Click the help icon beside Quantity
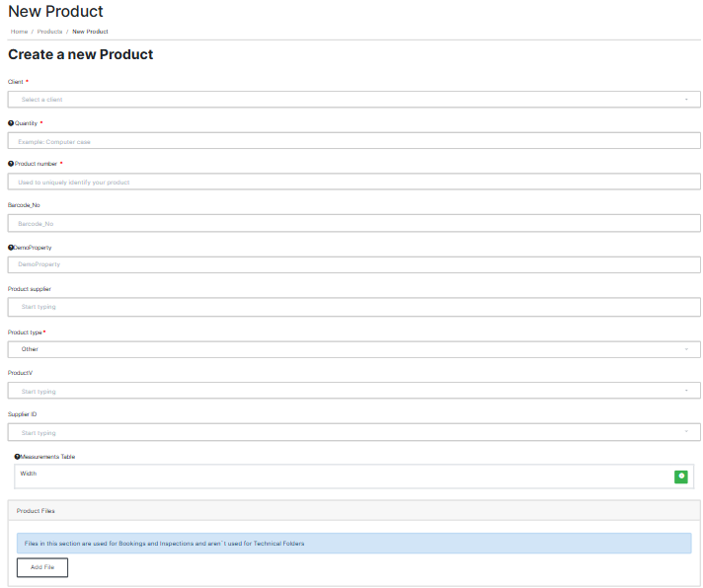 click(11, 123)
